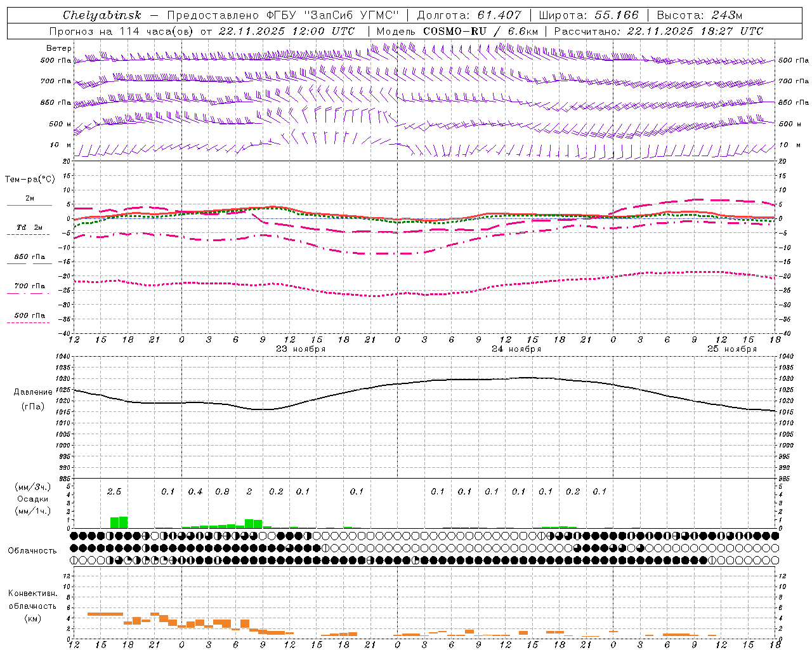The height and width of the screenshot is (650, 812).
Task: Click the 25 ноября date label
Action: (732, 349)
